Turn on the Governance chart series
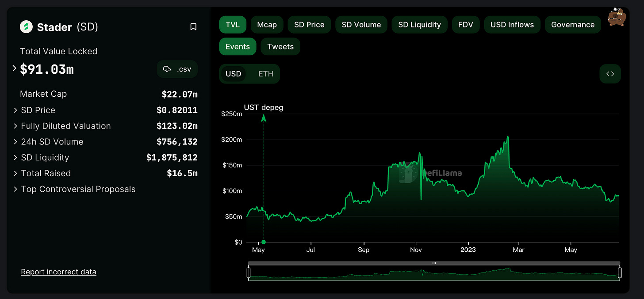Image resolution: width=644 pixels, height=299 pixels. click(573, 25)
